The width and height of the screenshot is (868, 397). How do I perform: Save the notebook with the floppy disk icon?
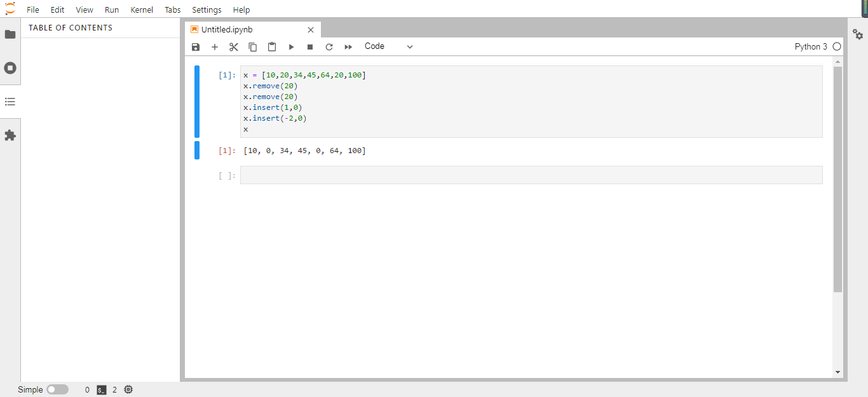pos(196,47)
